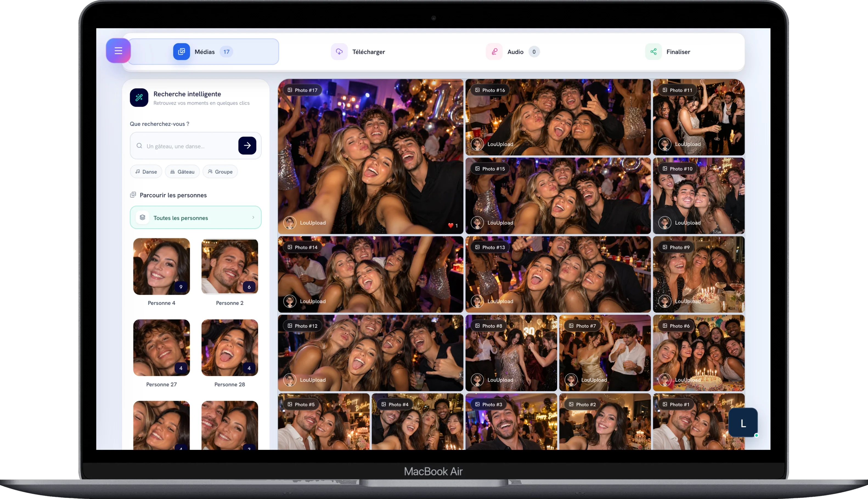The image size is (868, 499).
Task: Switch to the Audio tab
Action: (x=513, y=52)
